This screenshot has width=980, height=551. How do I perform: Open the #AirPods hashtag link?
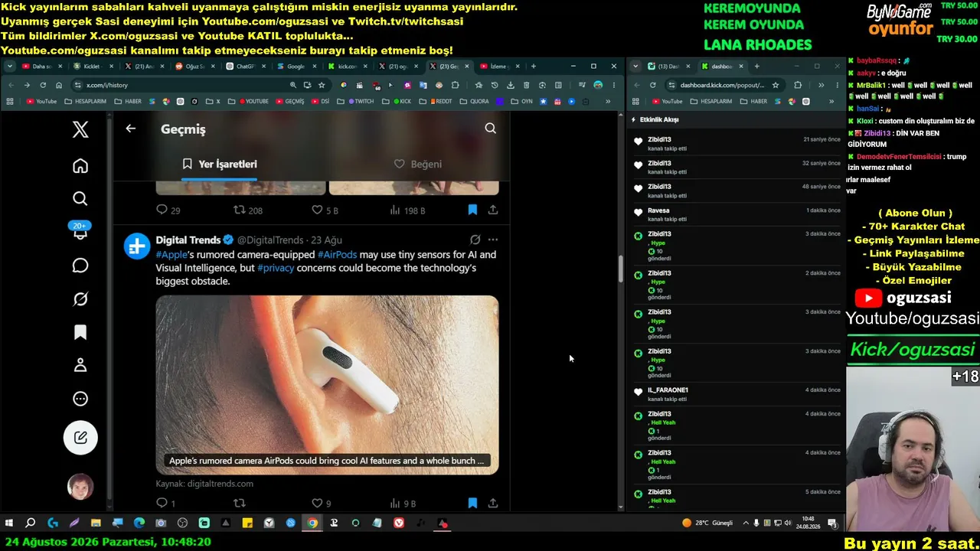(x=337, y=255)
